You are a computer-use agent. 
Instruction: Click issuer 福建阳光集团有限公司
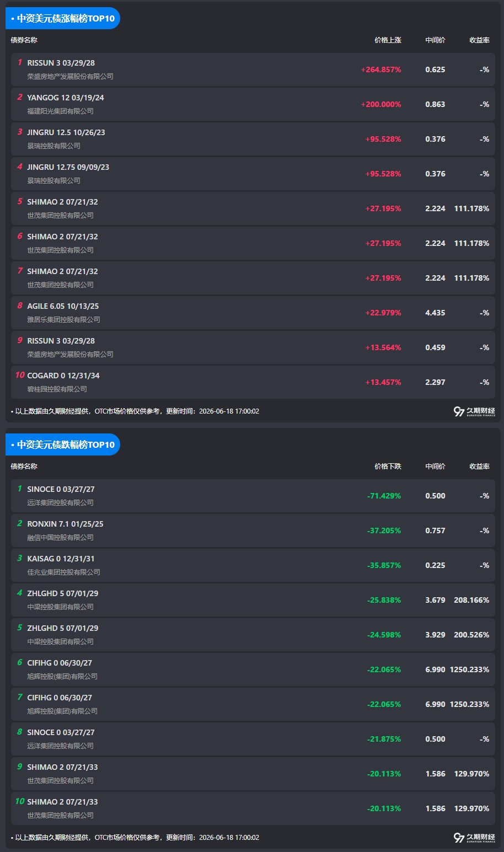coord(61,111)
